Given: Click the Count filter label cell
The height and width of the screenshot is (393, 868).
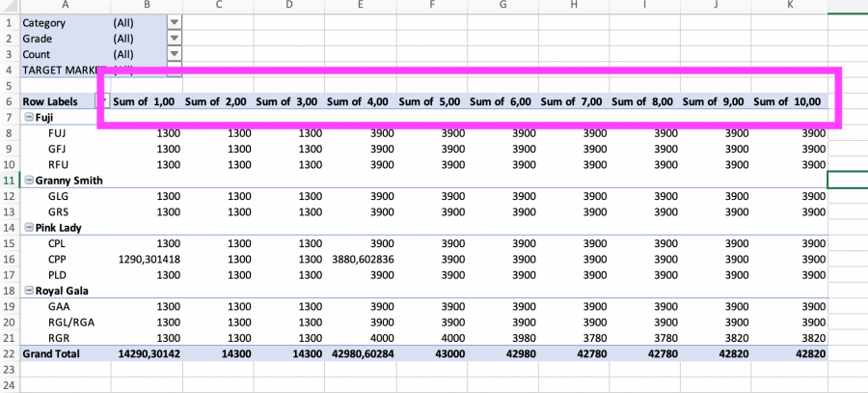Looking at the screenshot, I should [x=66, y=54].
